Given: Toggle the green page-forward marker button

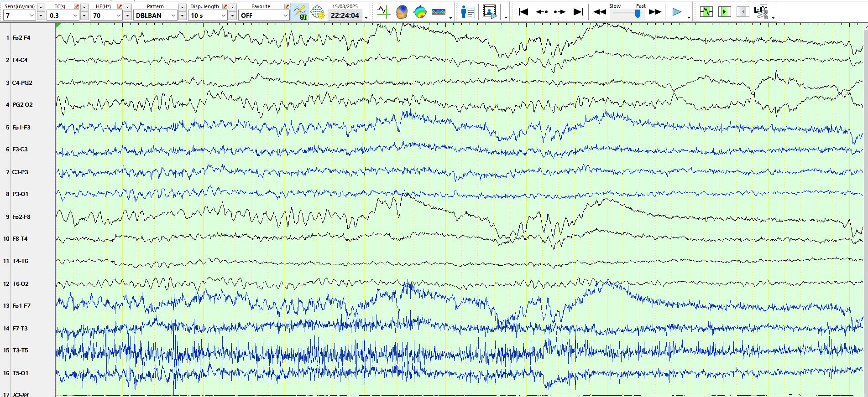Looking at the screenshot, I should pos(724,11).
